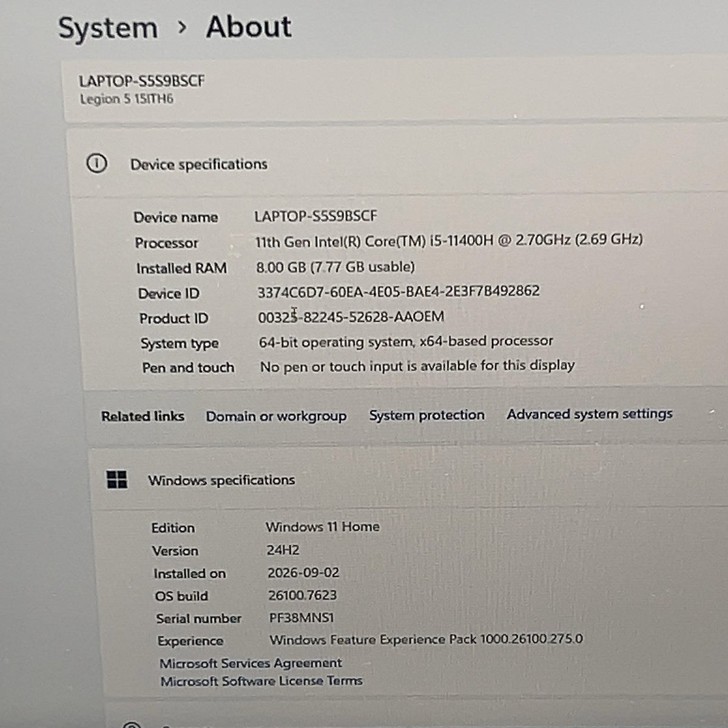Viewport: 728px width, 728px height.
Task: Click the Product ID label
Action: point(174,318)
